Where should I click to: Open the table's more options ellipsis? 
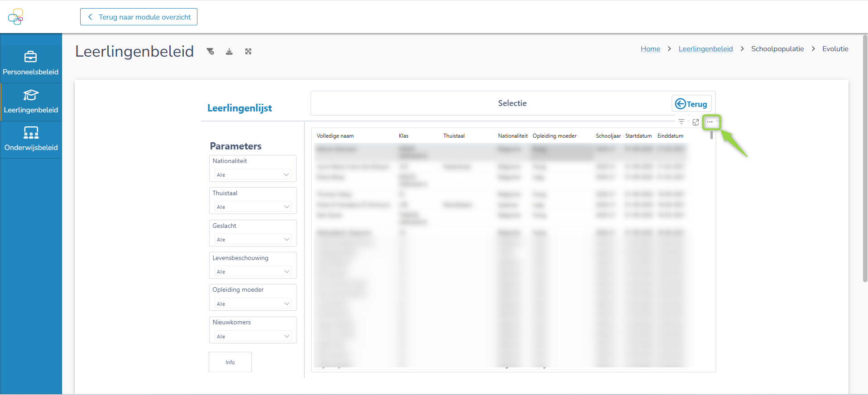[710, 122]
